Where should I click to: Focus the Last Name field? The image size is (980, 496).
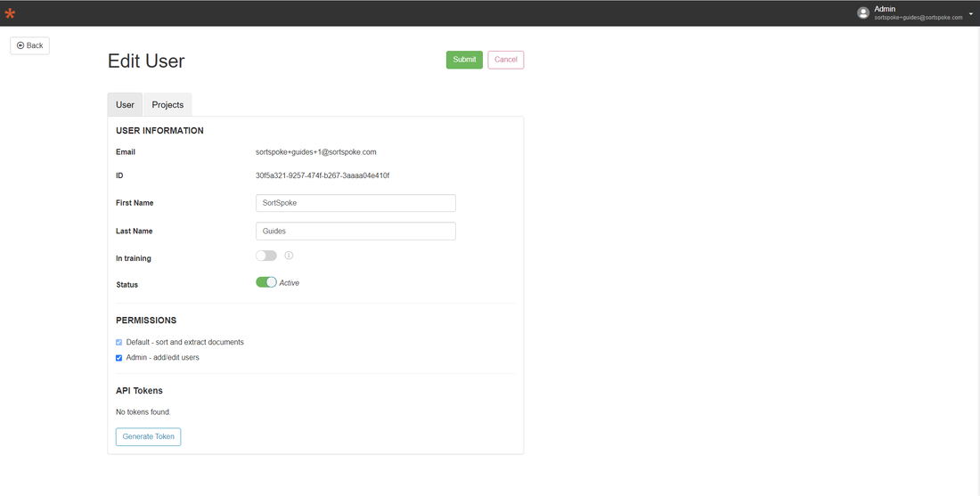[355, 232]
